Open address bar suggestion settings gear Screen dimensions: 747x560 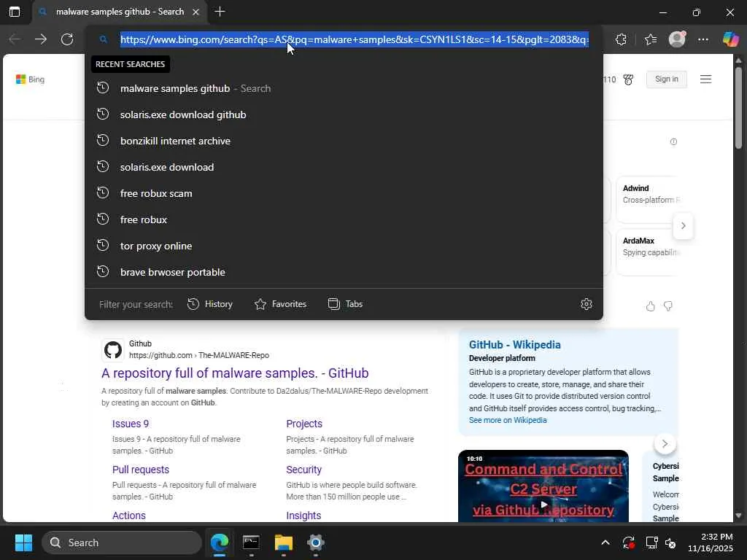pyautogui.click(x=587, y=304)
